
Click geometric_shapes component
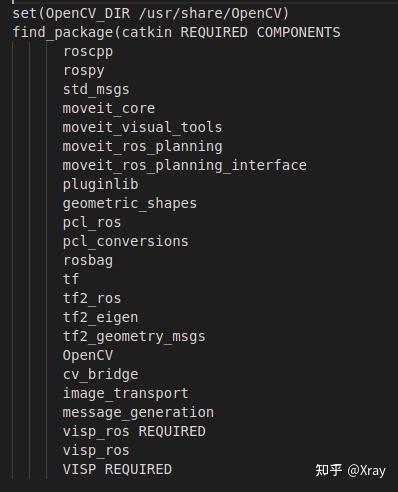point(130,204)
